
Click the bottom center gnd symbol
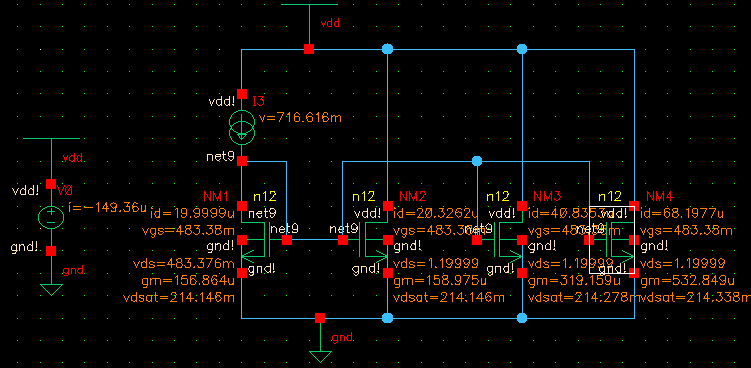320,355
